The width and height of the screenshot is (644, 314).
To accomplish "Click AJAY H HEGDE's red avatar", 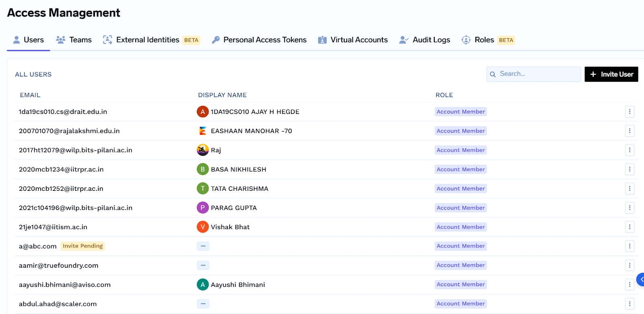I will click(202, 112).
